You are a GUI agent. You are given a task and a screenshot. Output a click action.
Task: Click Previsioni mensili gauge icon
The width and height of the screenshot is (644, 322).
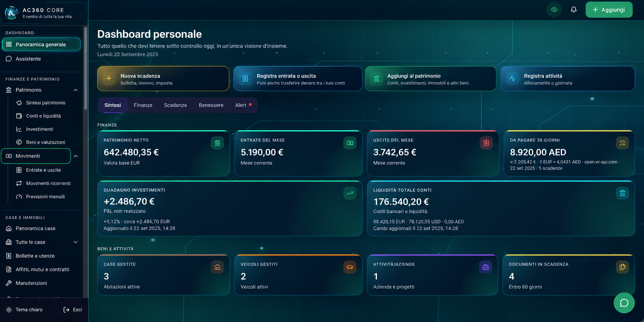tap(19, 196)
